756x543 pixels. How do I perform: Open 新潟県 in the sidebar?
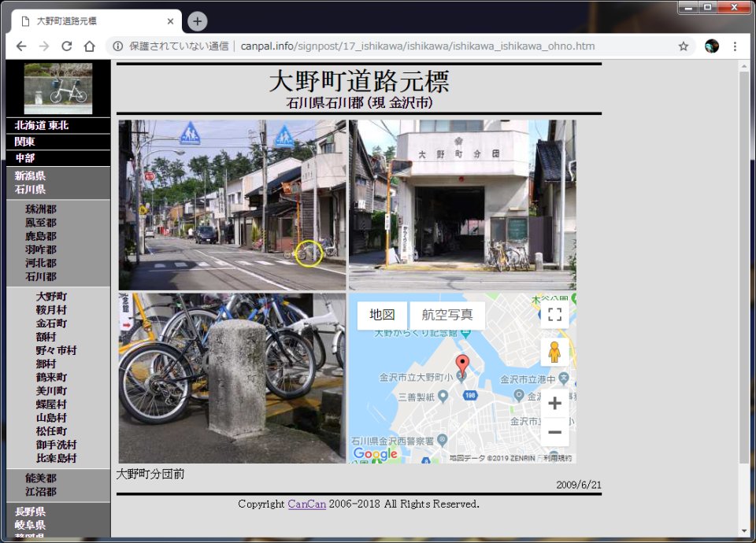coord(30,175)
